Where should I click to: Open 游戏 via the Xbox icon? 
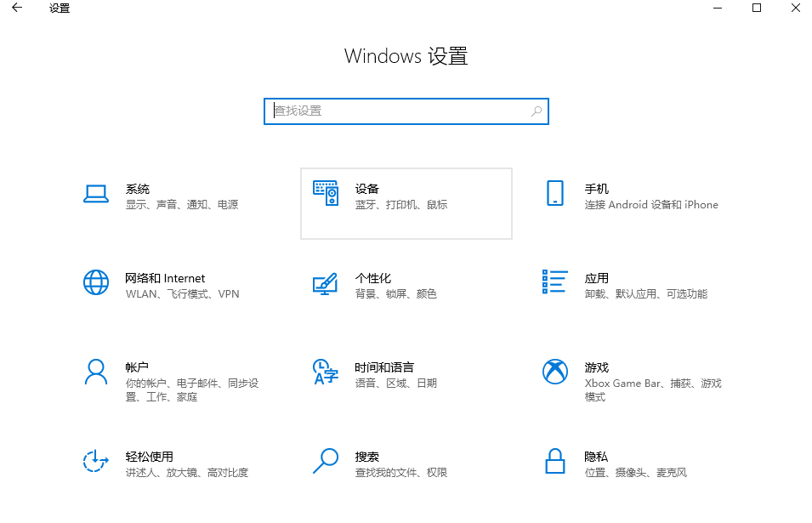(555, 372)
